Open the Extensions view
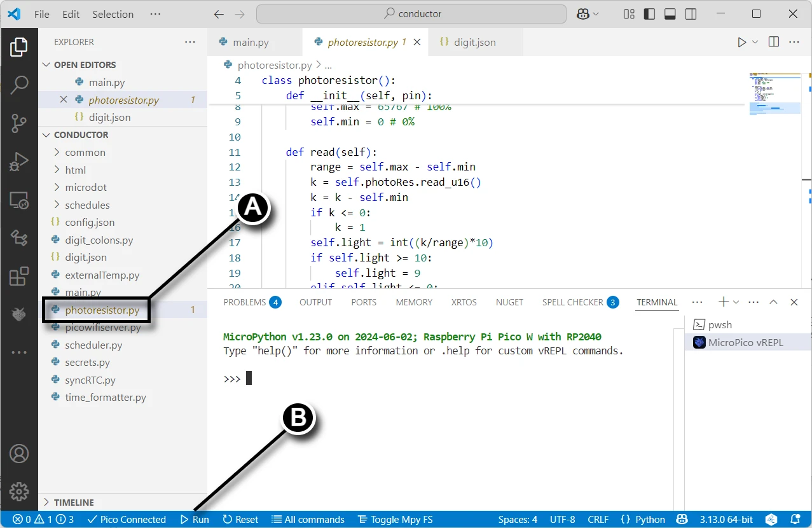812x528 pixels. pos(19,276)
